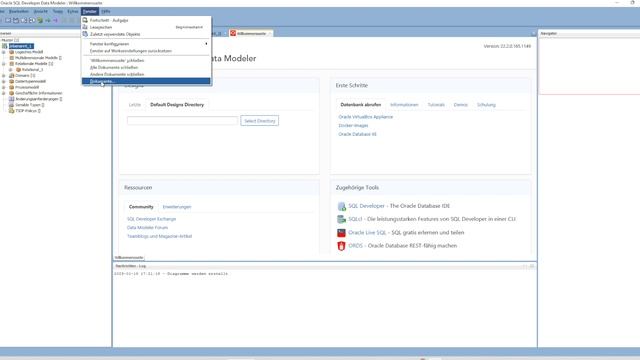Open Teamblogs und Magazine-Artikel link

pos(159,236)
